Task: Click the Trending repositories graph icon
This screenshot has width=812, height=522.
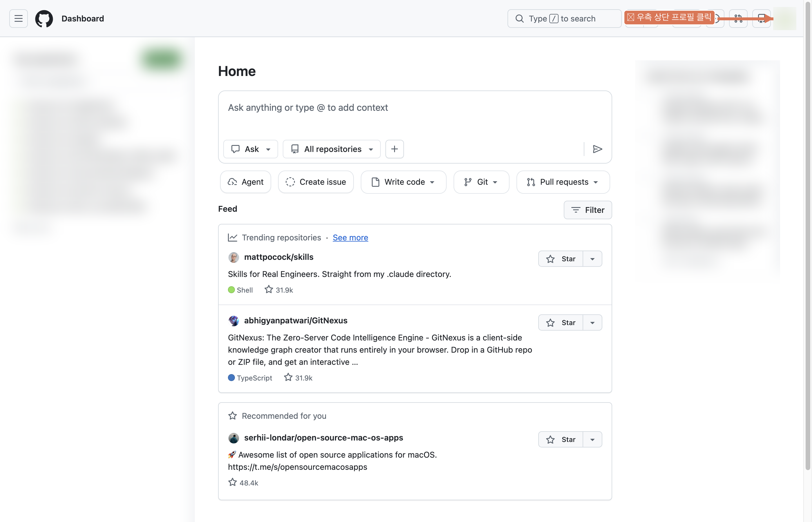Action: tap(233, 238)
